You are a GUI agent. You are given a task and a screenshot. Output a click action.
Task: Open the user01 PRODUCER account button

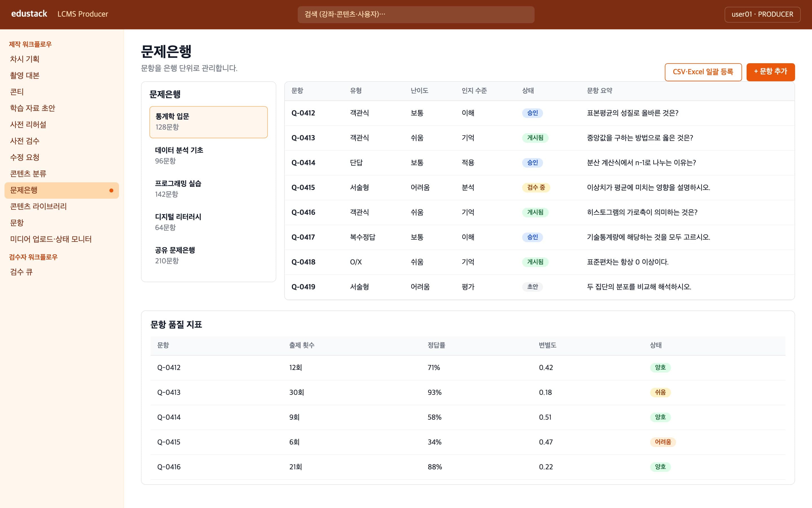(762, 14)
